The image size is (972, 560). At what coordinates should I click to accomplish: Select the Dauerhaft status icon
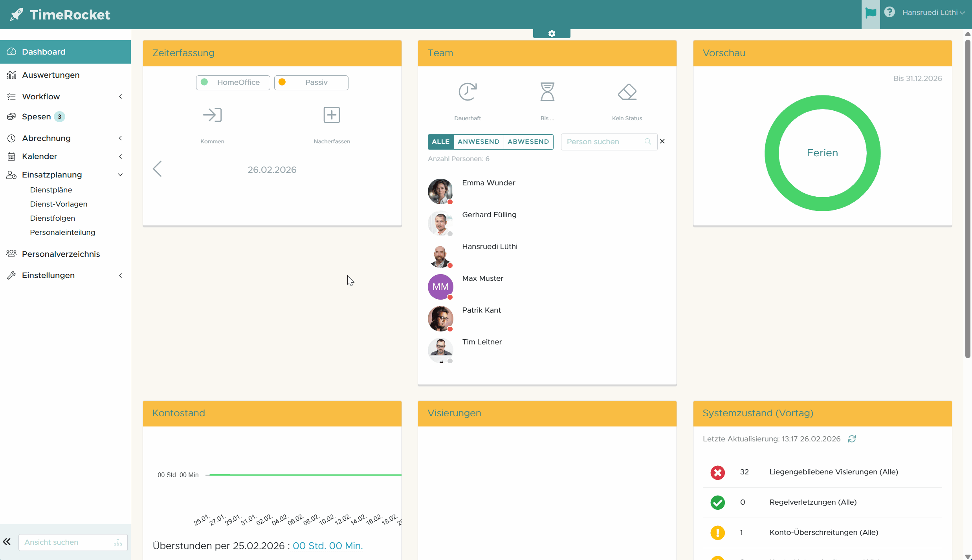click(x=468, y=92)
